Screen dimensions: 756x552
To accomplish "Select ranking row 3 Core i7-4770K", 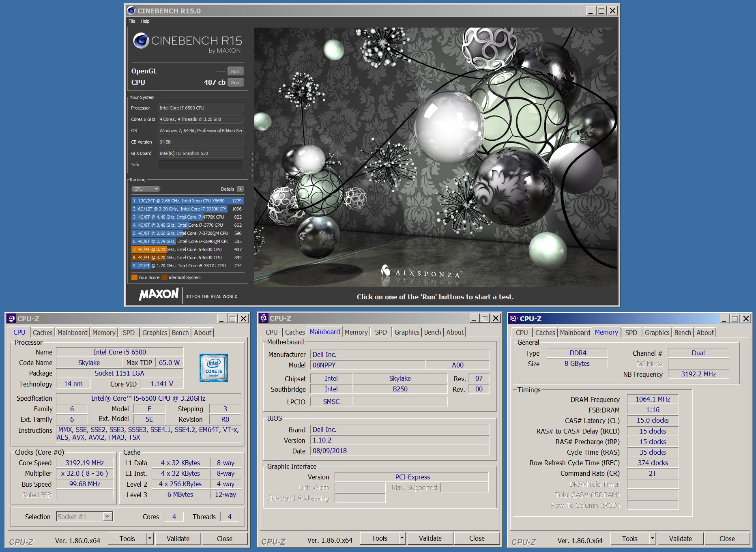I will coord(187,217).
